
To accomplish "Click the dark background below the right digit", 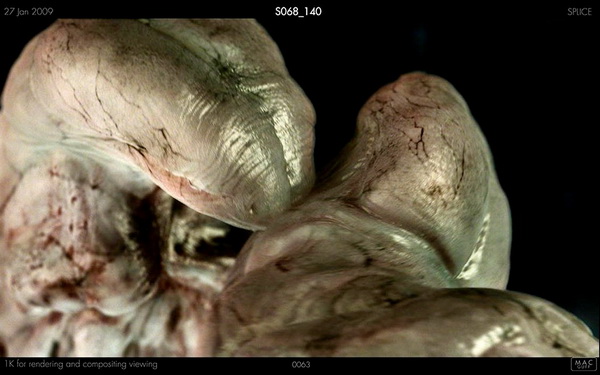I will pyautogui.click(x=551, y=249).
